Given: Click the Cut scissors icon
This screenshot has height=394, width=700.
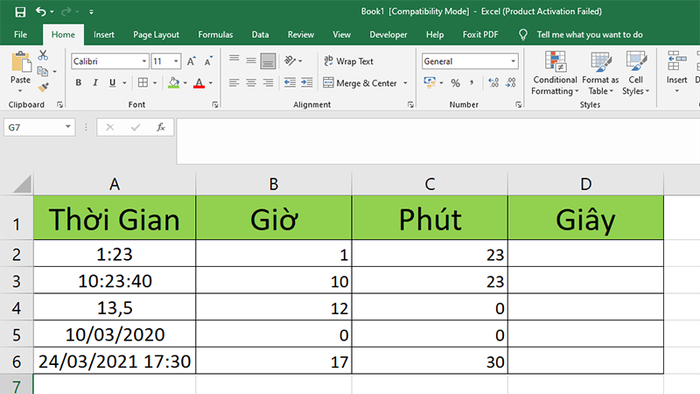Looking at the screenshot, I should click(x=43, y=55).
